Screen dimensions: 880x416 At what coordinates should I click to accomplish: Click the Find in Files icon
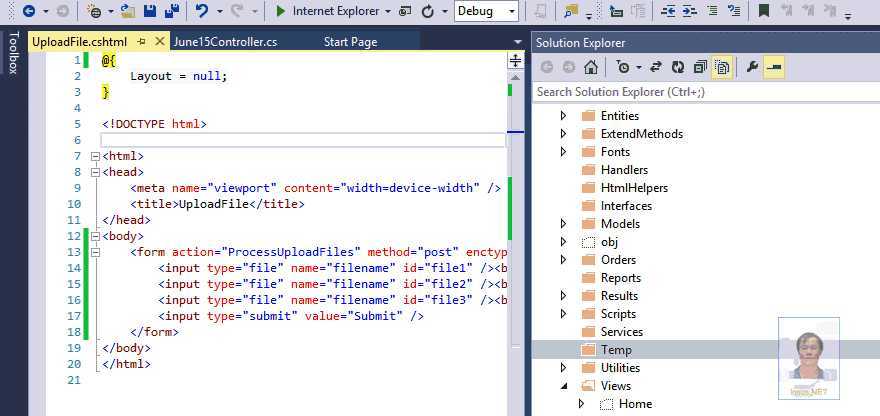(571, 11)
